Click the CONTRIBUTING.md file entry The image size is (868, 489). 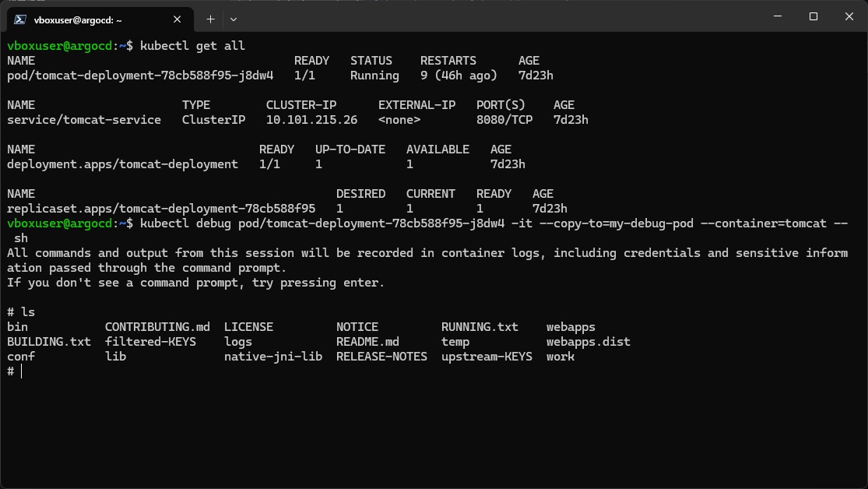(157, 327)
